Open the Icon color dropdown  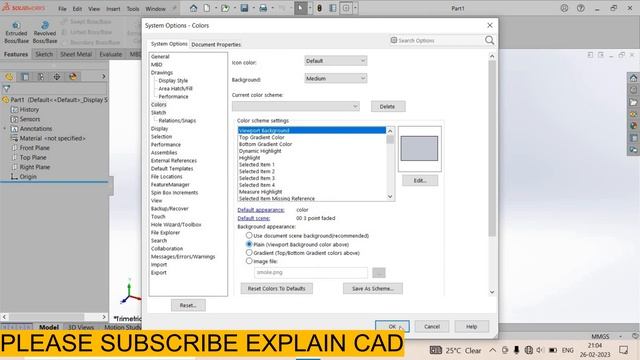(336, 61)
